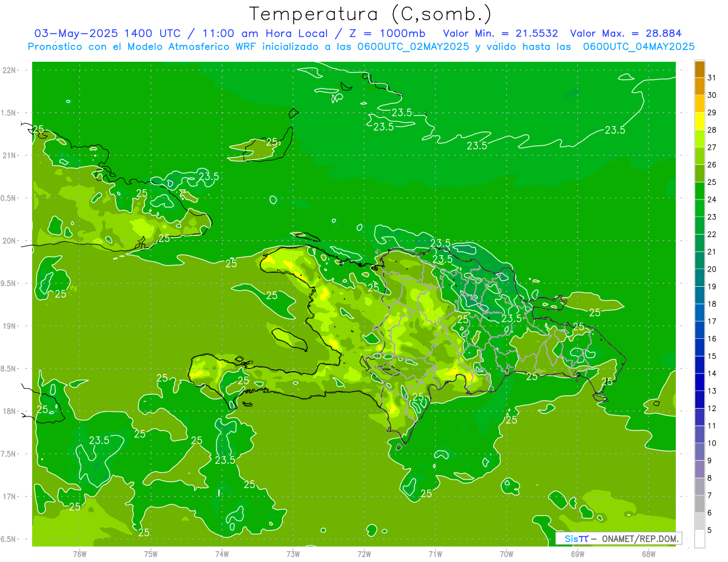This screenshot has height=562, width=728.
Task: Click the 71W longitude axis label
Action: [x=435, y=554]
